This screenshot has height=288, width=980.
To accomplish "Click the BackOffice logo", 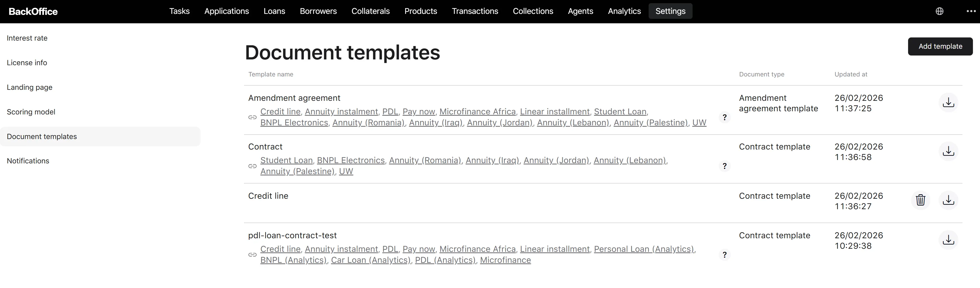I will click(x=33, y=12).
